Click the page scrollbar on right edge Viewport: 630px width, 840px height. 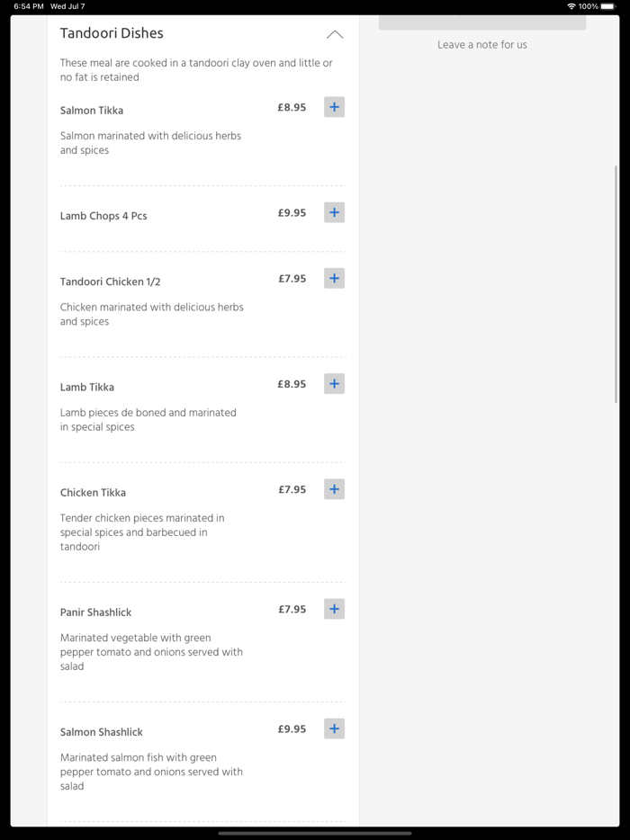(616, 283)
